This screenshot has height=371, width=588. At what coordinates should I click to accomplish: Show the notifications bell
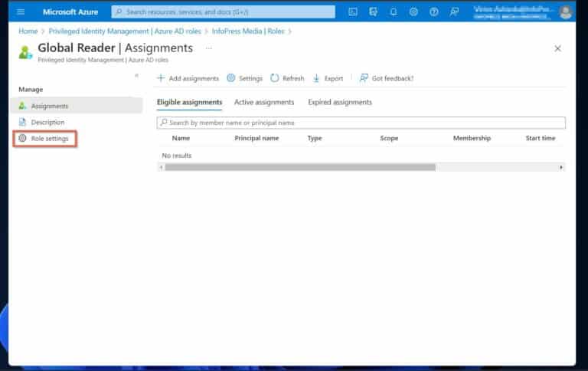(x=394, y=12)
